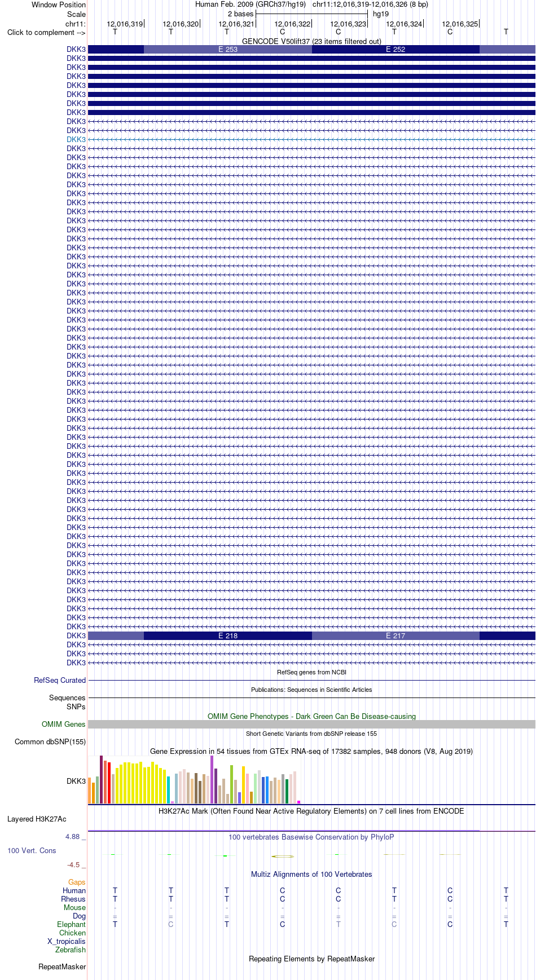This screenshot has height=980, width=536.
Task: Click the Mouse alignment row label
Action: [x=74, y=907]
